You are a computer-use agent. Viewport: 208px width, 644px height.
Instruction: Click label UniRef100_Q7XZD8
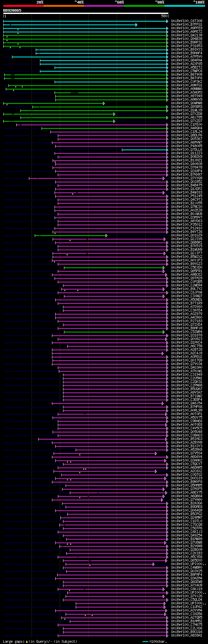187,114
